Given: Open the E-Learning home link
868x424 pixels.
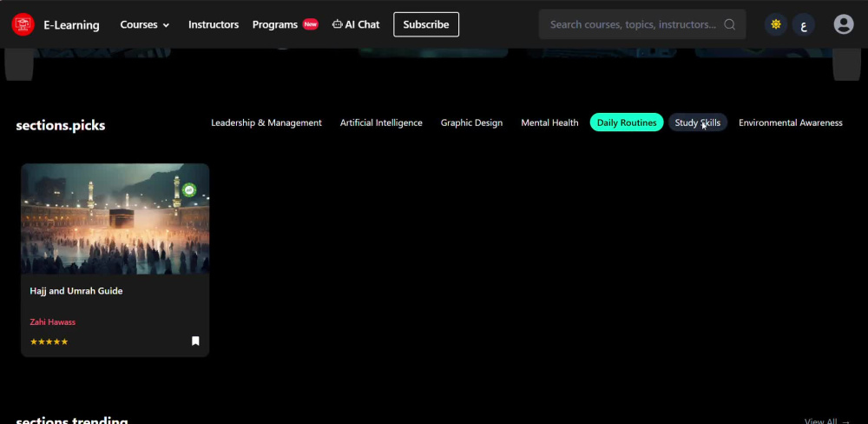Looking at the screenshot, I should click(71, 25).
